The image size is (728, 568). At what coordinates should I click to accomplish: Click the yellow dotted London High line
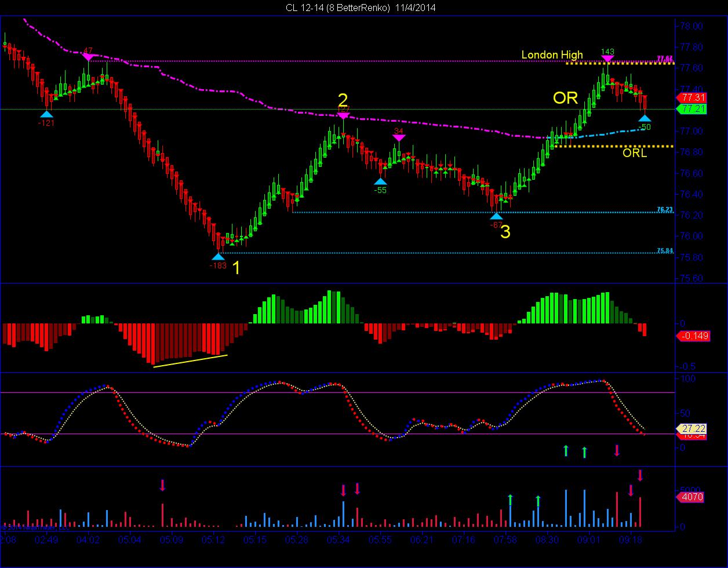620,63
